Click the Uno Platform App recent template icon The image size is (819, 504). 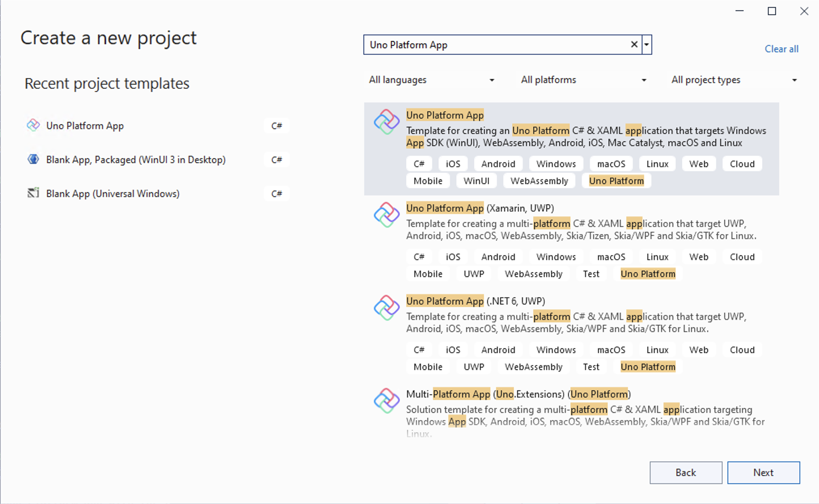pyautogui.click(x=33, y=125)
